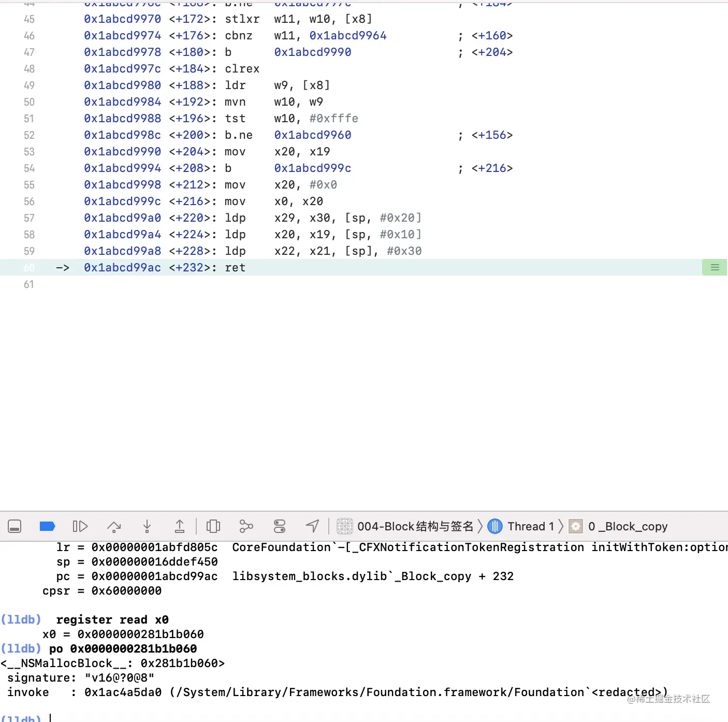Hide the debug area

click(14, 526)
